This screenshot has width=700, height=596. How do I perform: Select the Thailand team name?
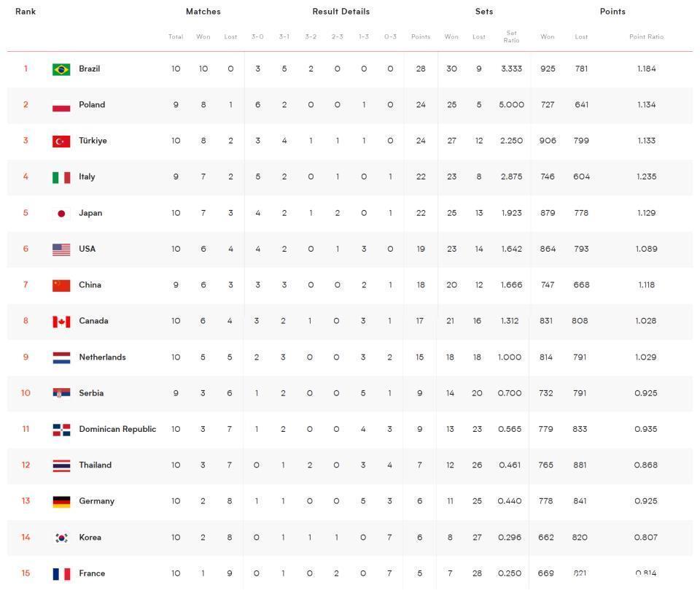click(95, 465)
